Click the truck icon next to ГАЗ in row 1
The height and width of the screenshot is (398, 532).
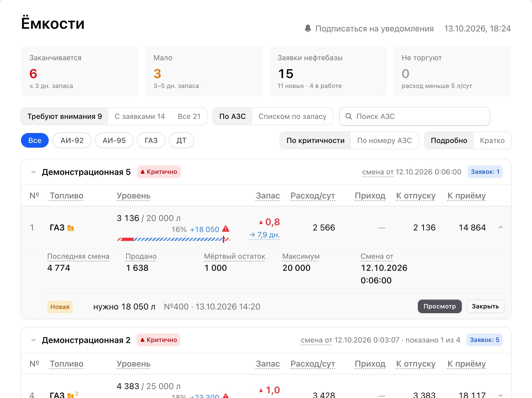(x=71, y=228)
